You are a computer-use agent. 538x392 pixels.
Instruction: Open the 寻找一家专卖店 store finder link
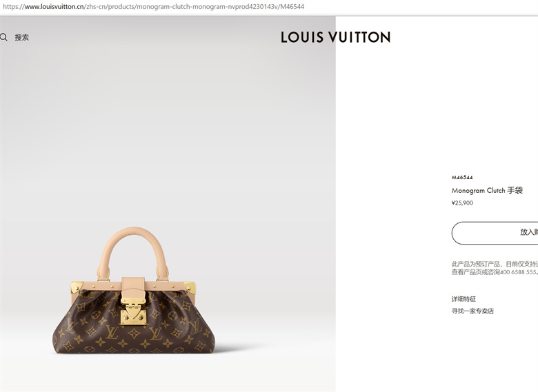[x=472, y=311]
